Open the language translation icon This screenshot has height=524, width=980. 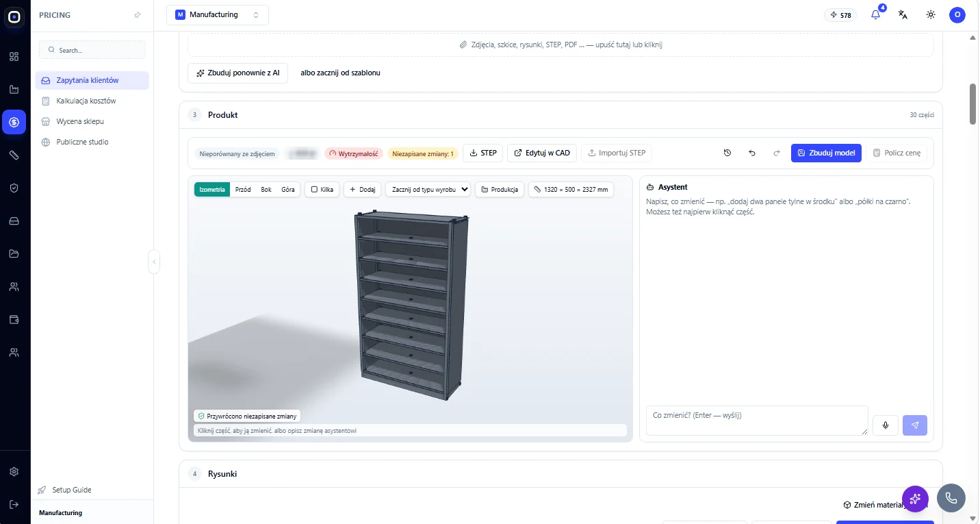[903, 14]
